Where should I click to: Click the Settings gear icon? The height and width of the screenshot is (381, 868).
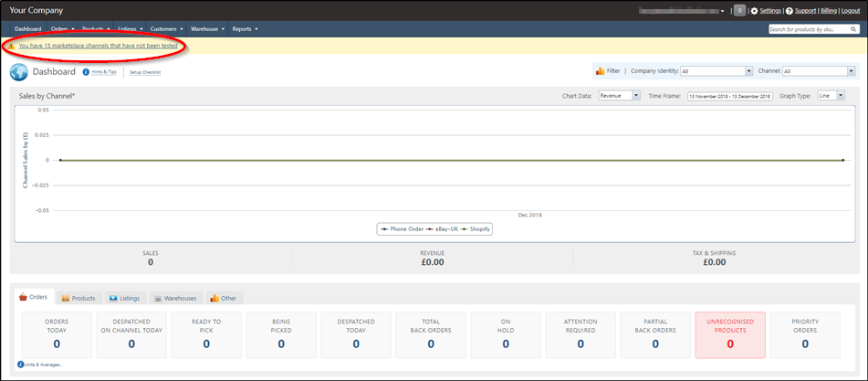pos(754,11)
